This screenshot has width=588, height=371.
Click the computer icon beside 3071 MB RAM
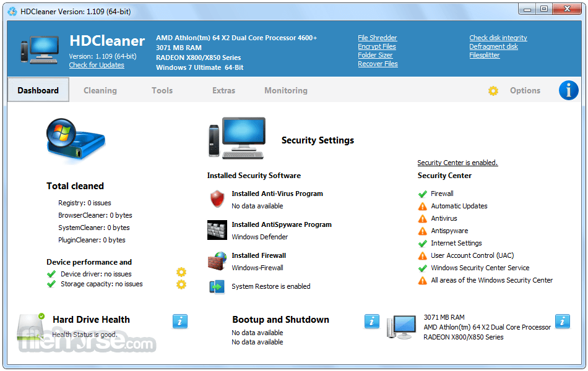(402, 328)
